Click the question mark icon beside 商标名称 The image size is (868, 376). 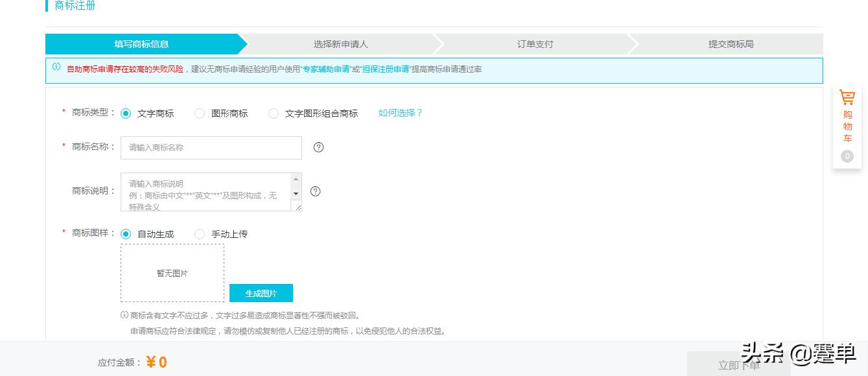pyautogui.click(x=318, y=147)
